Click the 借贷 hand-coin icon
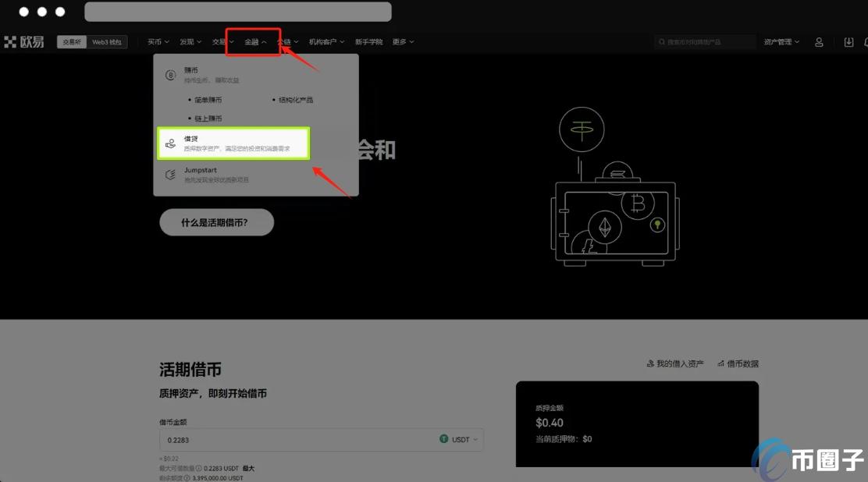 [170, 144]
